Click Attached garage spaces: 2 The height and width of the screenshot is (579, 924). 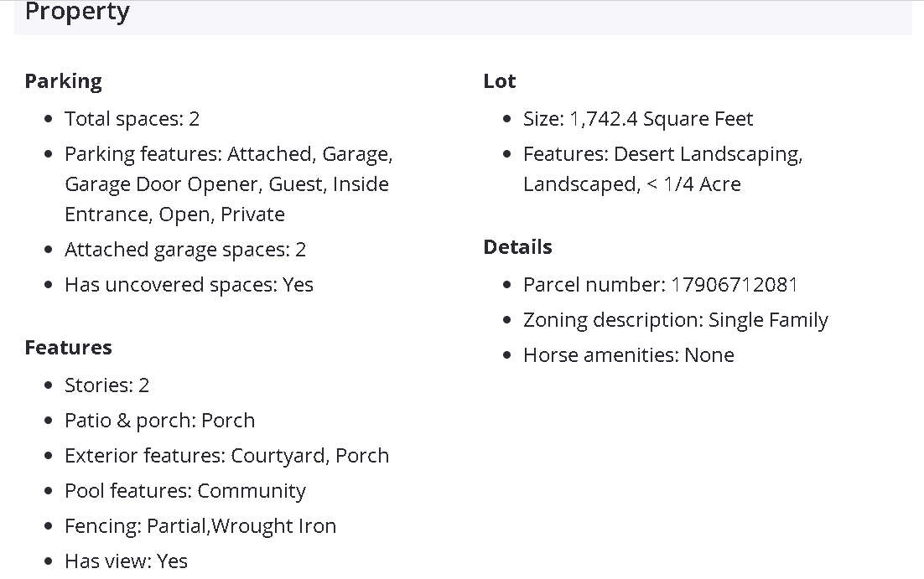point(185,250)
